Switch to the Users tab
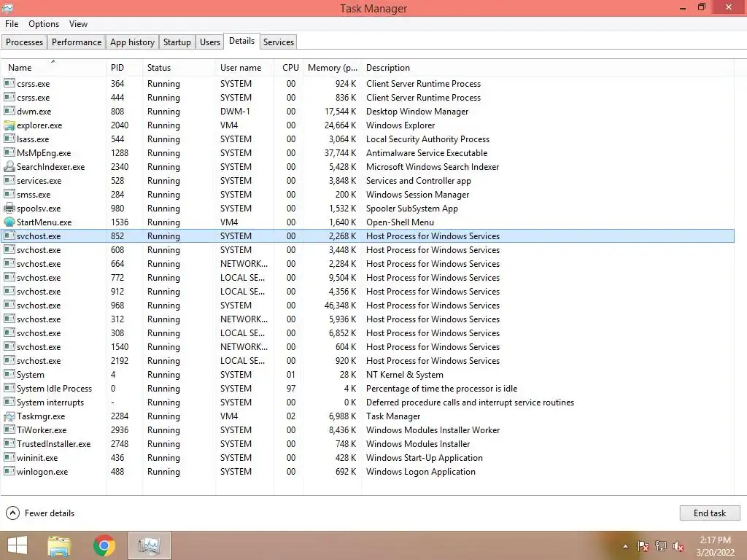Screen dimensions: 747x560 click(210, 42)
